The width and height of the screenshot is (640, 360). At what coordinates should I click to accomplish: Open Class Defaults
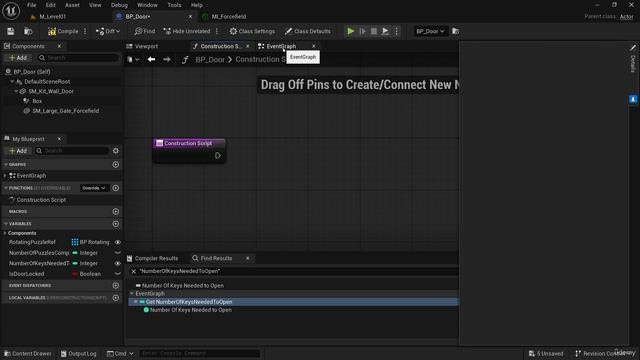[x=308, y=31]
